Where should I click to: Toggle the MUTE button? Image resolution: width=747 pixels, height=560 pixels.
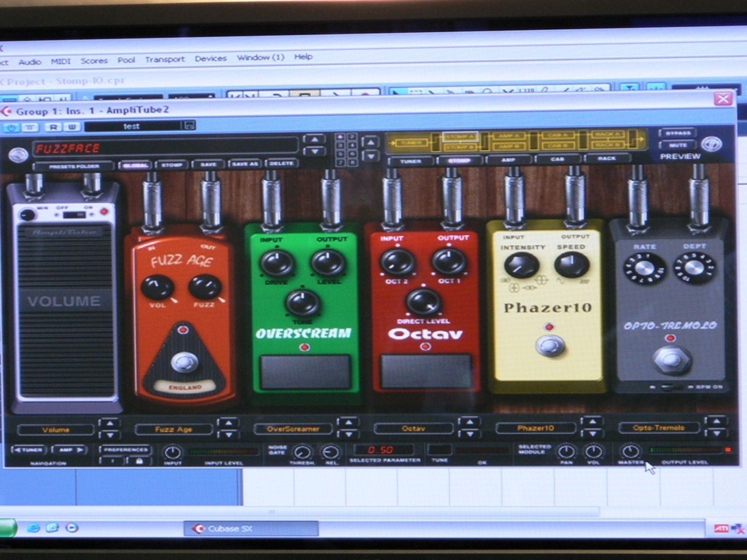(x=678, y=145)
